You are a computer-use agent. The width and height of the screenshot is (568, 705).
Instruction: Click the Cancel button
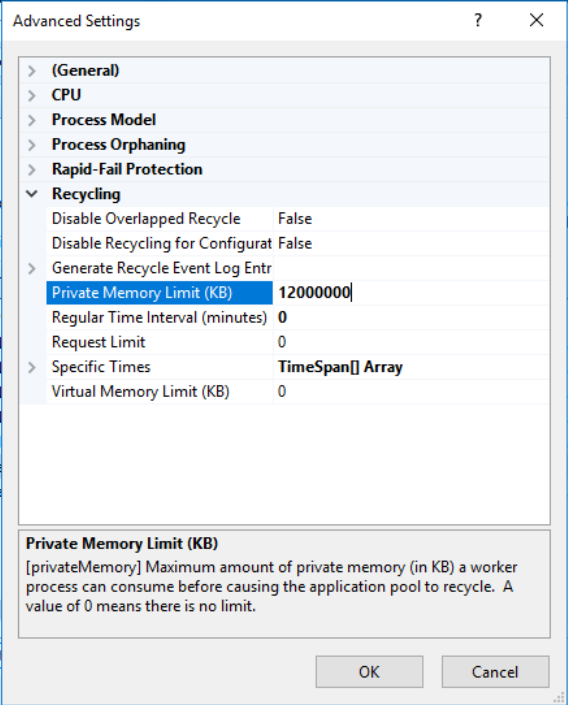495,672
